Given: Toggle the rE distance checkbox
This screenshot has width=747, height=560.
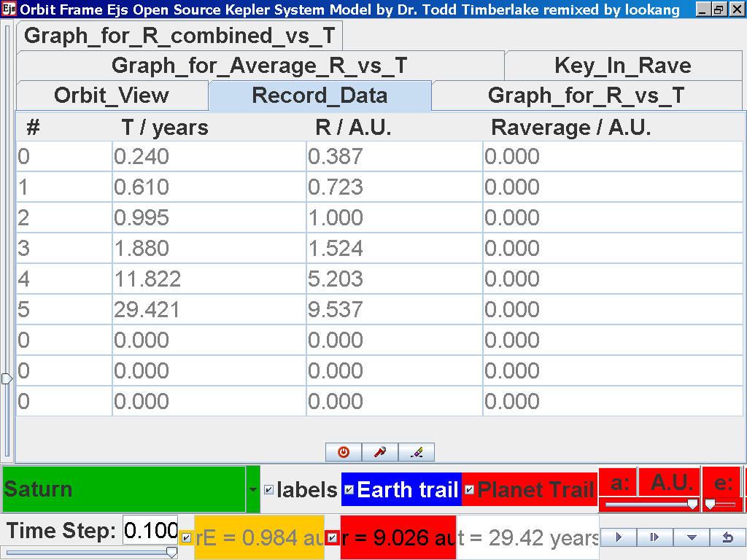Looking at the screenshot, I should pos(187,537).
